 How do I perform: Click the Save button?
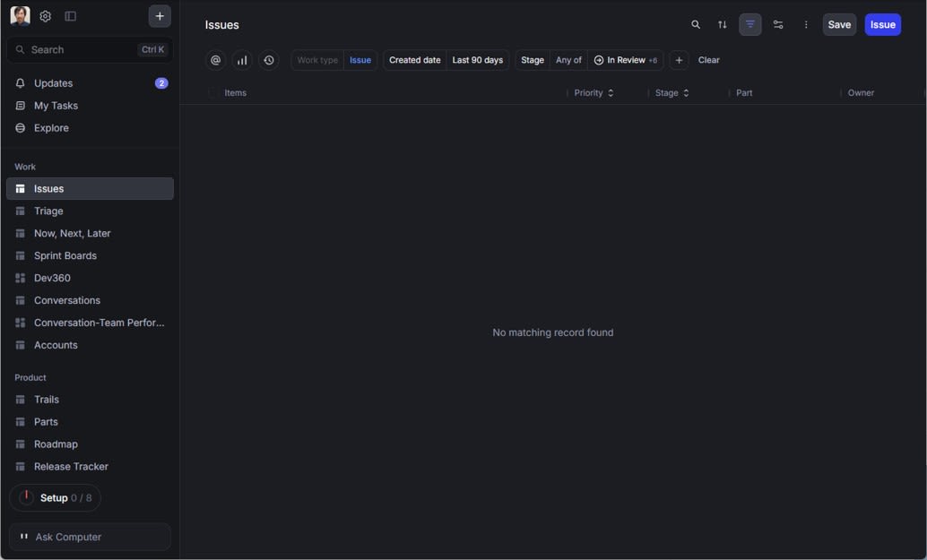click(x=839, y=25)
